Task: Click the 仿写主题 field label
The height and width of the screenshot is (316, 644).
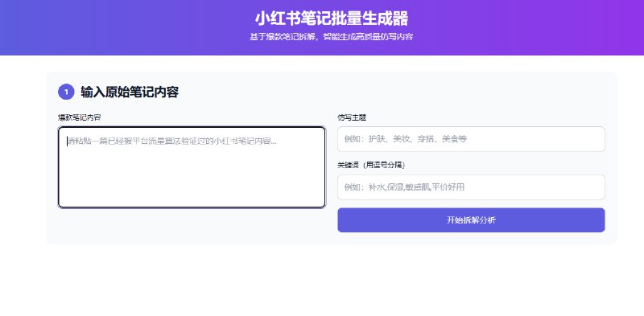Action: click(x=352, y=117)
